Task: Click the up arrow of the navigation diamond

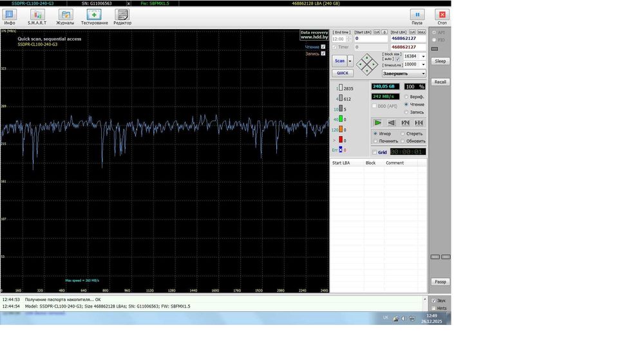Action: point(367,58)
